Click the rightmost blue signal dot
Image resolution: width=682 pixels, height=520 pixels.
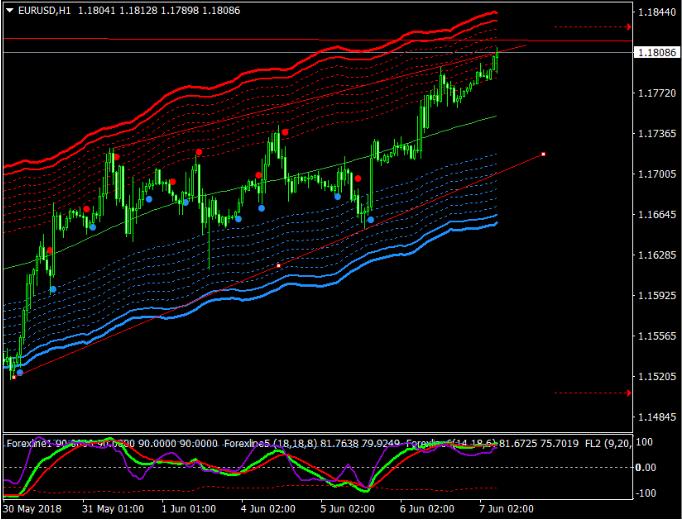pyautogui.click(x=370, y=219)
